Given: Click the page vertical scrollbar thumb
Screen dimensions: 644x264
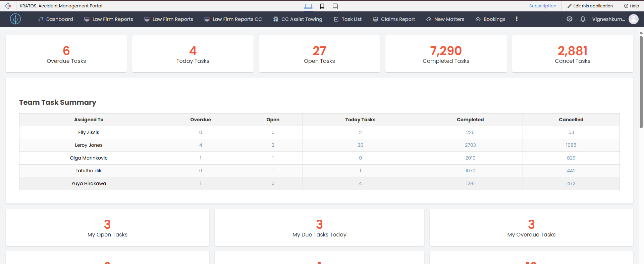Looking at the screenshot, I should coord(641,82).
